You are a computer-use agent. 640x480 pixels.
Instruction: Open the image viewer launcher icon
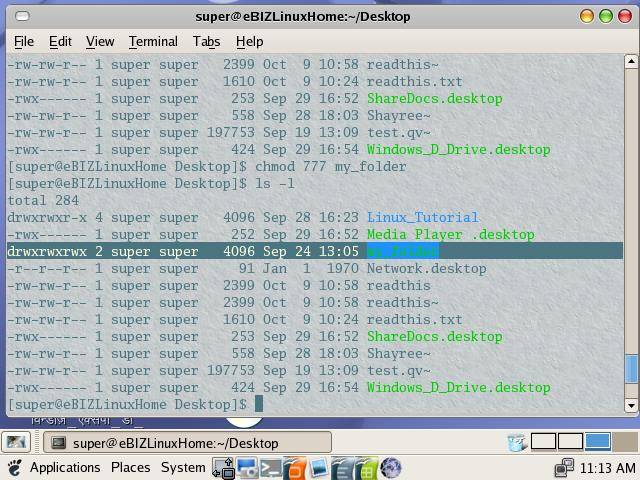(x=318, y=467)
